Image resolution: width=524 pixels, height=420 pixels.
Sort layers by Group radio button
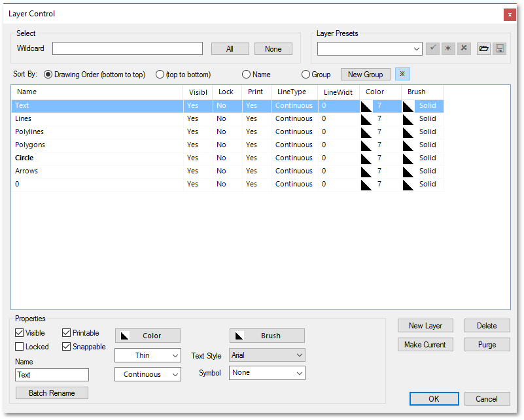pos(306,74)
